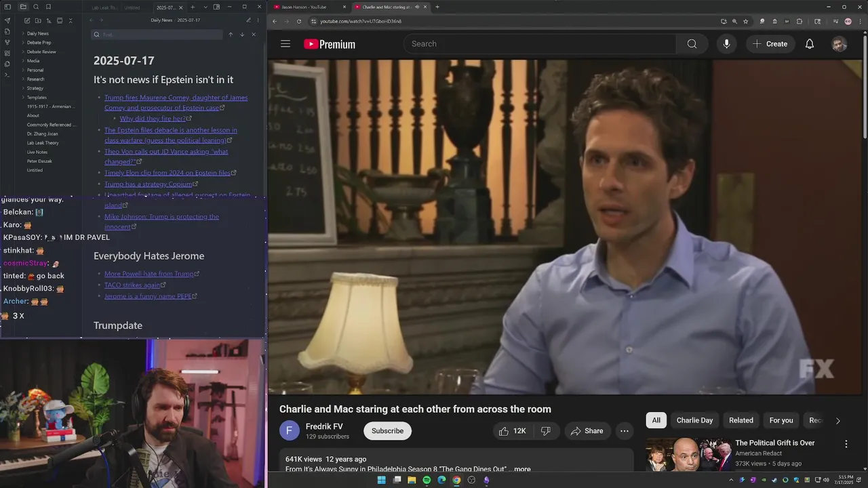Create new folder icon in Obsidian explorer
The width and height of the screenshot is (868, 488).
pyautogui.click(x=38, y=20)
